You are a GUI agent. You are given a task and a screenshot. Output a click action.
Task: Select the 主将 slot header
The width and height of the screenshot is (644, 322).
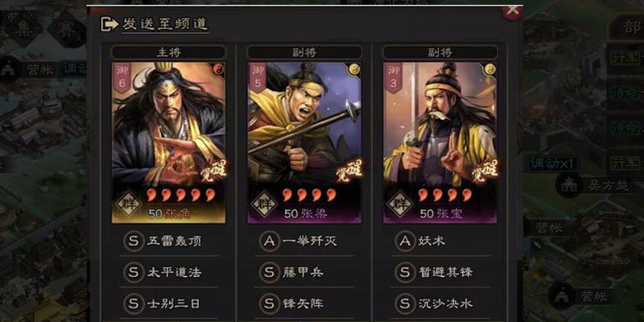(x=168, y=52)
